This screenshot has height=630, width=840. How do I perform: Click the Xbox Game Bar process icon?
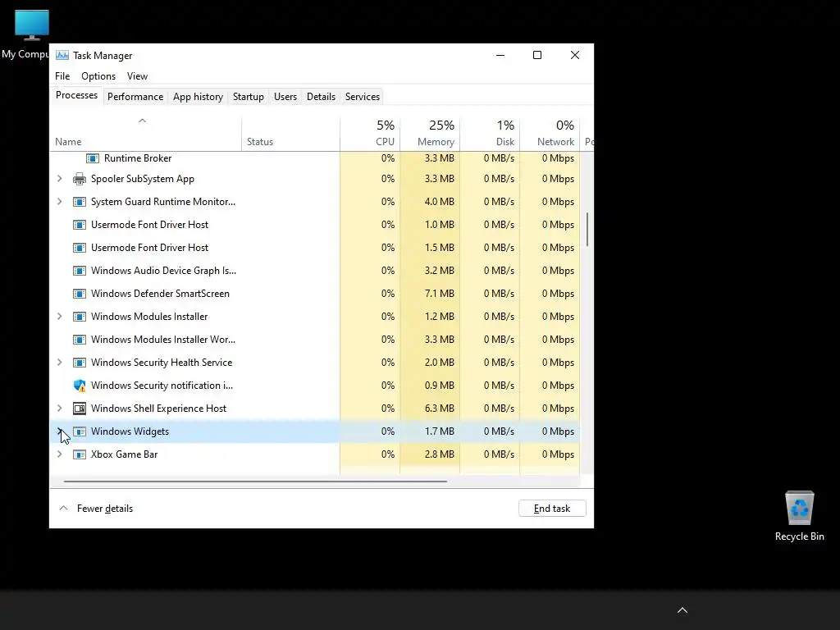(80, 454)
